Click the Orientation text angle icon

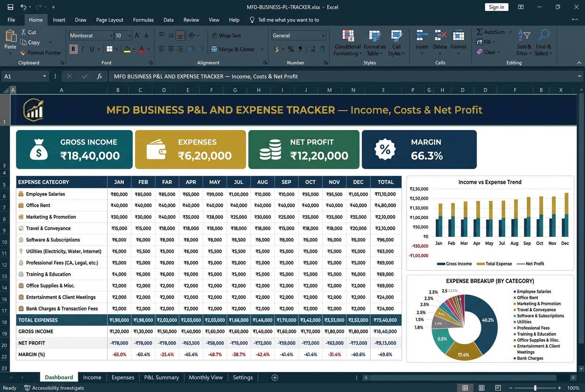[192, 35]
